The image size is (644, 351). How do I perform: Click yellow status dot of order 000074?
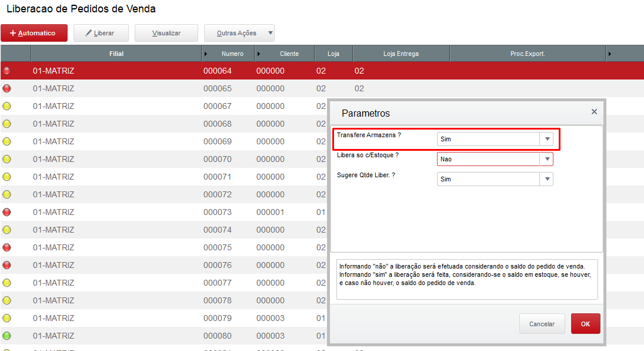7,230
